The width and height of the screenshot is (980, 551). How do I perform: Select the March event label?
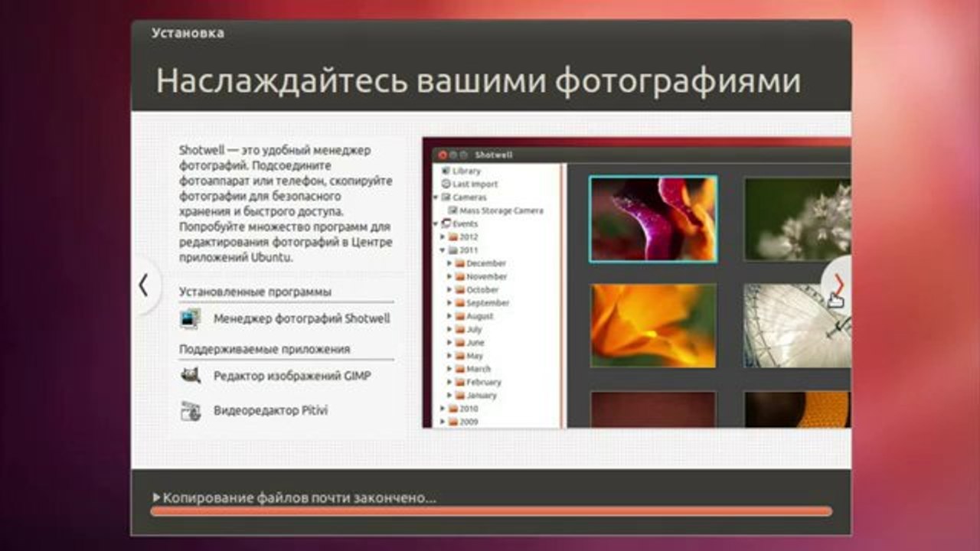click(479, 369)
